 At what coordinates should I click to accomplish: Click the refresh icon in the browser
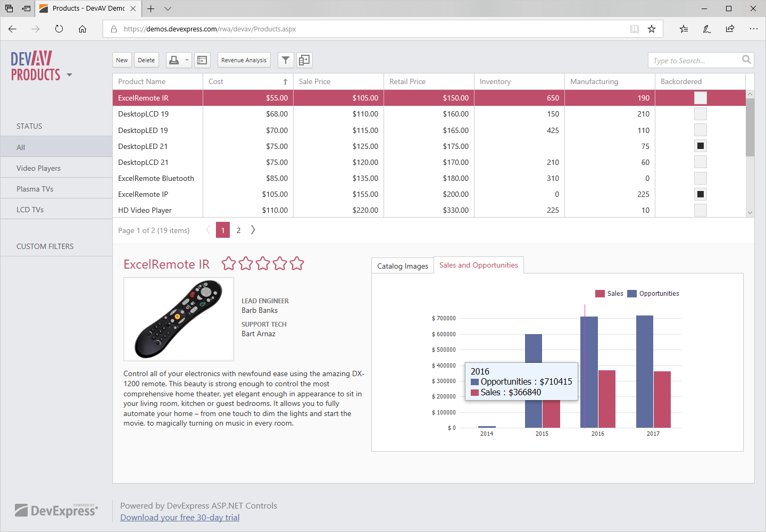pos(59,29)
